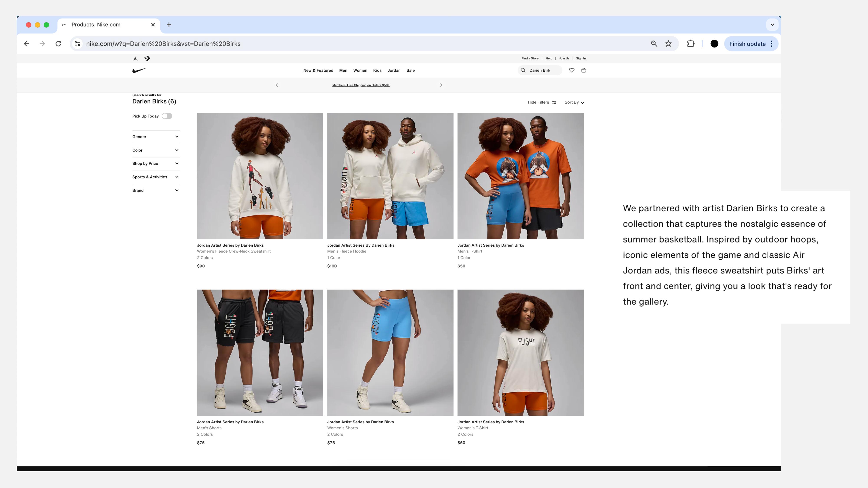The height and width of the screenshot is (488, 868).
Task: Click Join Us link
Action: [x=564, y=58]
